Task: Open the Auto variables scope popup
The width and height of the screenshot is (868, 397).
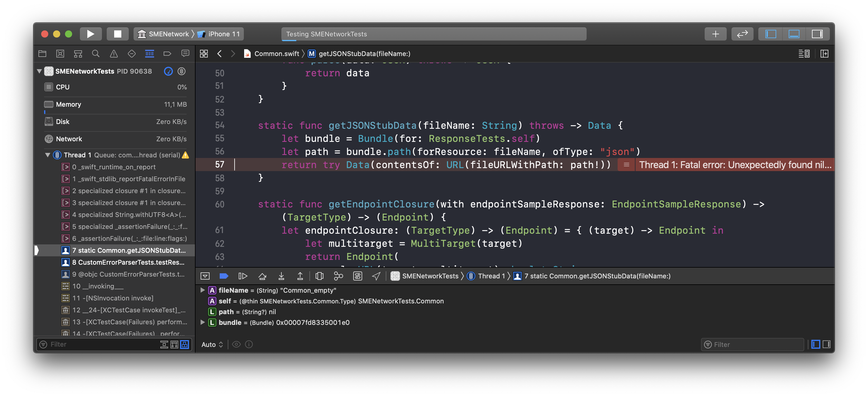Action: pyautogui.click(x=212, y=345)
